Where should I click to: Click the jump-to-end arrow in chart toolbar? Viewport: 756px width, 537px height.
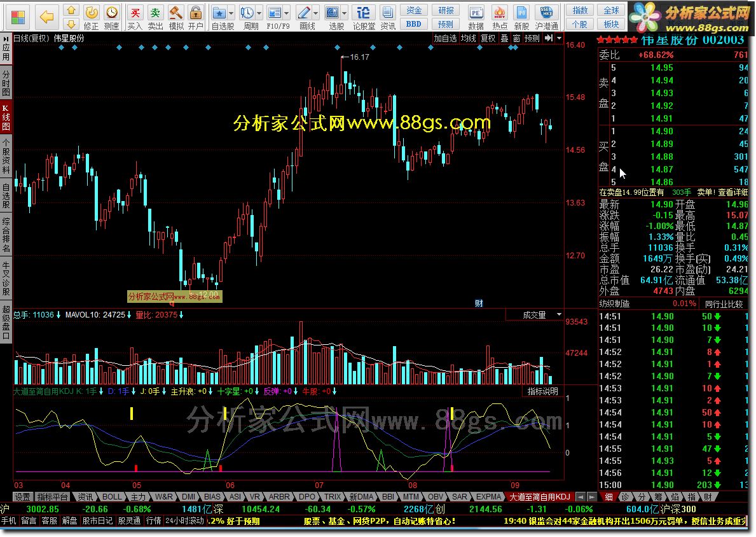pyautogui.click(x=549, y=38)
